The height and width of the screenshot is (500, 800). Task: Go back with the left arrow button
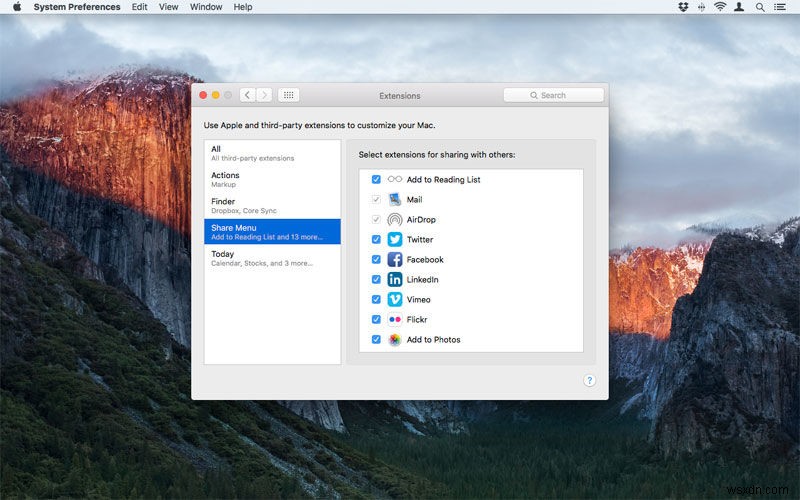tap(247, 95)
